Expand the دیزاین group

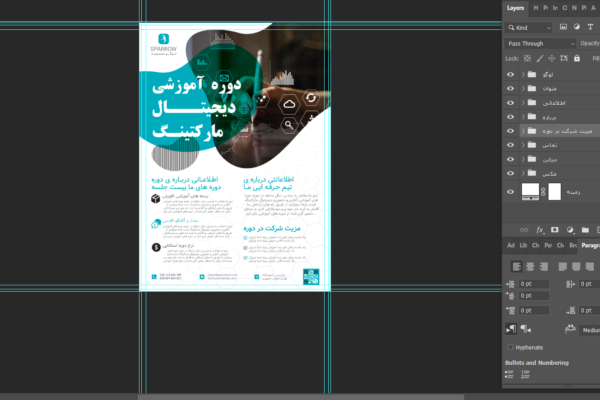523,159
